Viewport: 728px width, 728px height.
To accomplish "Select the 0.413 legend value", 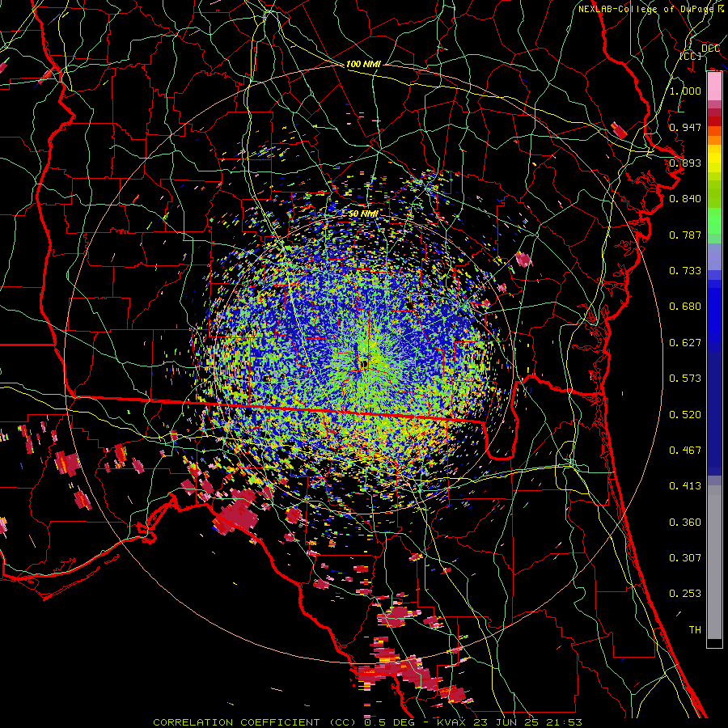I will 685,486.
